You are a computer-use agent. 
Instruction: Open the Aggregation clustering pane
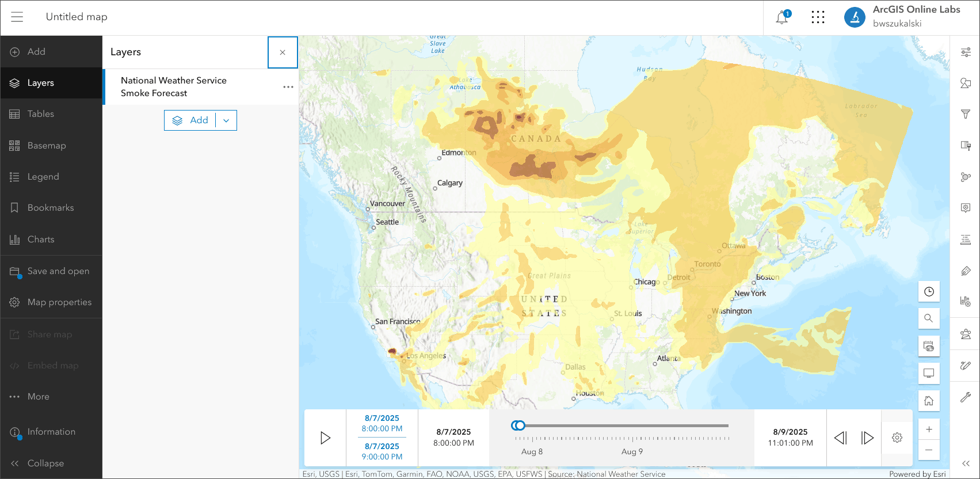click(966, 177)
